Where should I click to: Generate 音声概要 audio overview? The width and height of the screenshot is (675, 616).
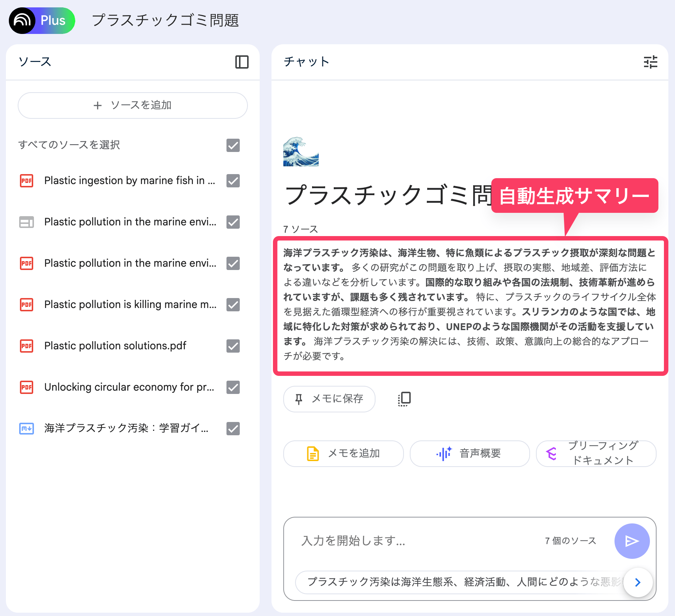coord(469,453)
